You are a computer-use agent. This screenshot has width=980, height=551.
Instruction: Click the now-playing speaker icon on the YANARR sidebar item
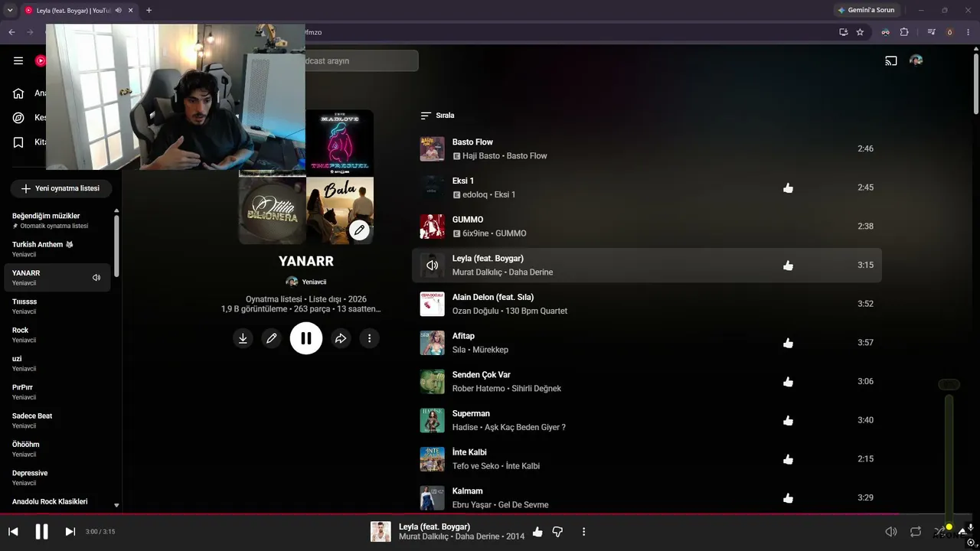click(x=96, y=278)
